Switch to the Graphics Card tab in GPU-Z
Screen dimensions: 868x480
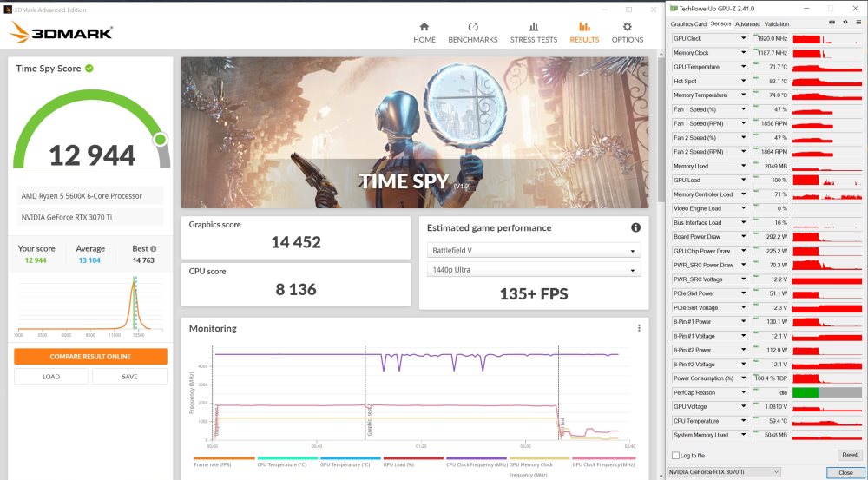[688, 23]
